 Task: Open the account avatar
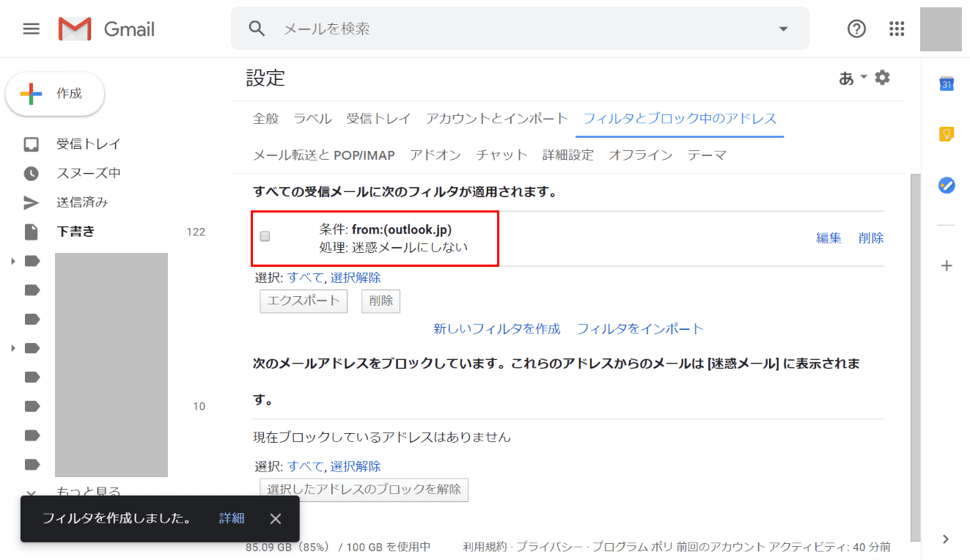[x=941, y=29]
